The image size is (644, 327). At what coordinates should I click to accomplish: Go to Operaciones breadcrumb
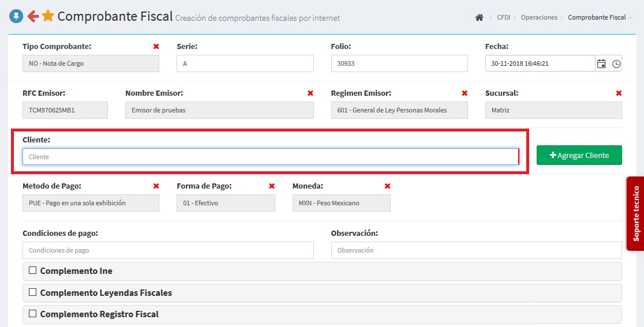(x=539, y=17)
